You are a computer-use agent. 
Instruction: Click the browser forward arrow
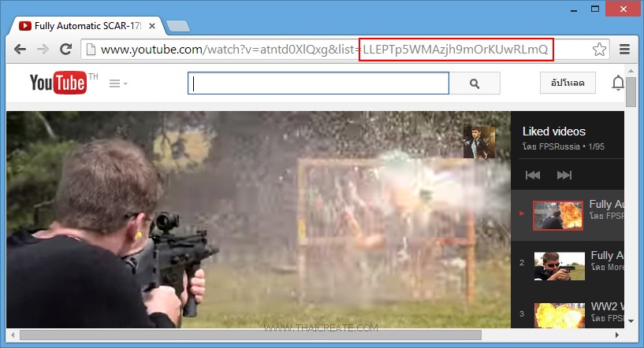coord(43,50)
